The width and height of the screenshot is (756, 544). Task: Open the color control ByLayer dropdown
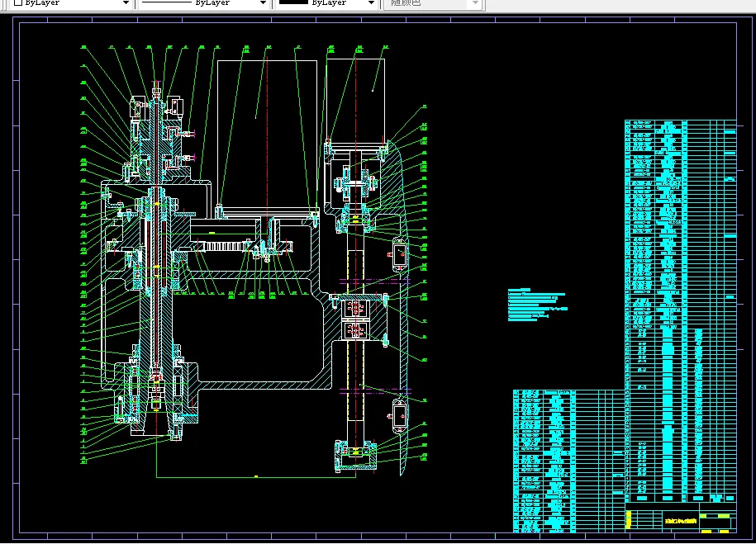click(71, 3)
